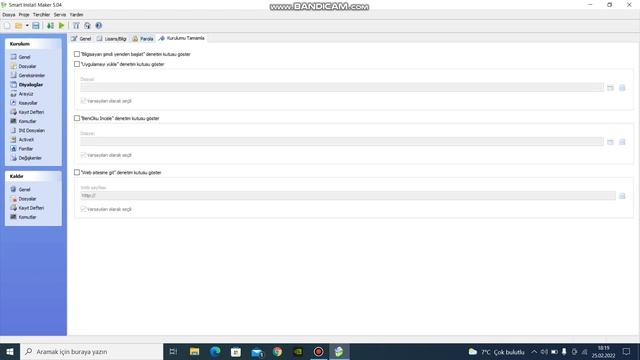
Task: Click the Dosya field under BeniOku İncele
Action: click(342, 142)
